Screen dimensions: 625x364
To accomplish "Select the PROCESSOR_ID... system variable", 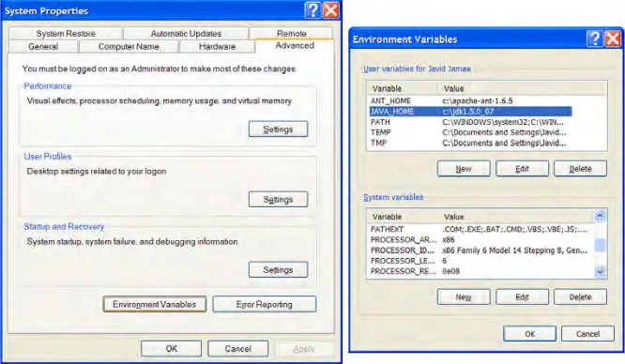I will pos(481,250).
